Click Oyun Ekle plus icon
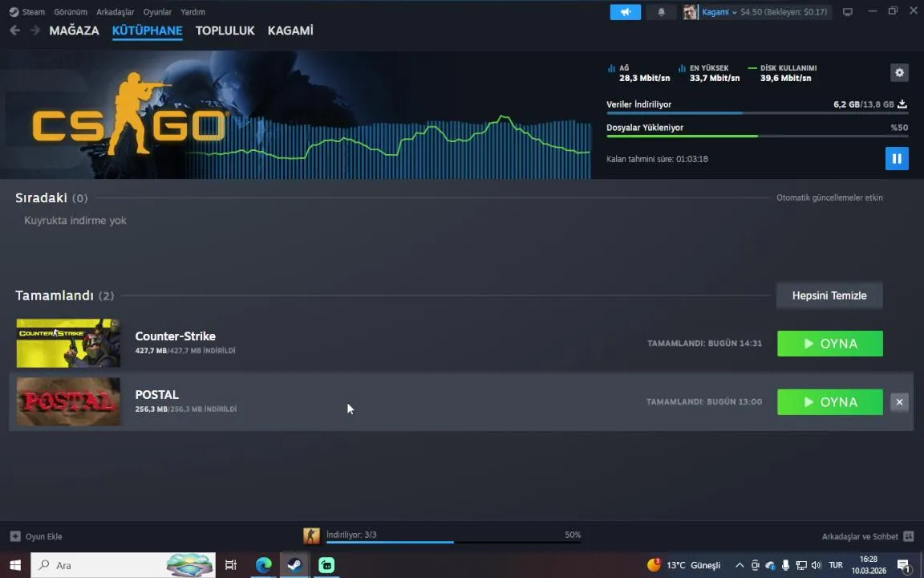Image resolution: width=924 pixels, height=578 pixels. click(x=15, y=536)
